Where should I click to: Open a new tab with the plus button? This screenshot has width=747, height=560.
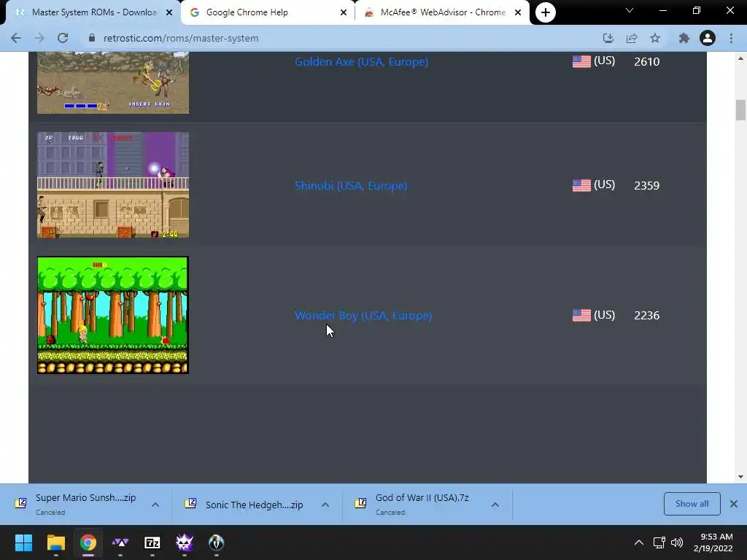click(x=546, y=12)
